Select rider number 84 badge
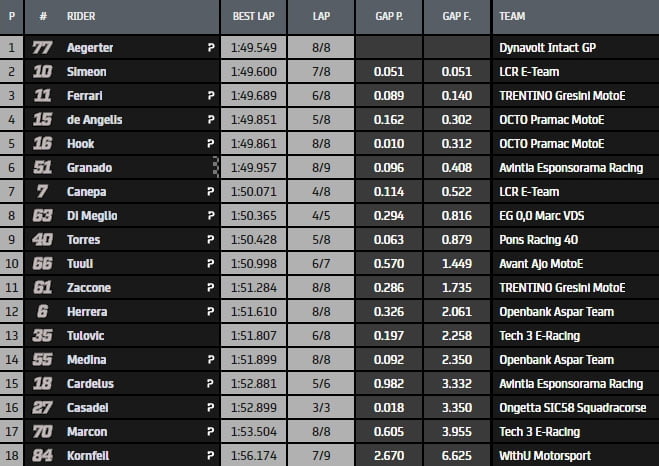 click(41, 456)
